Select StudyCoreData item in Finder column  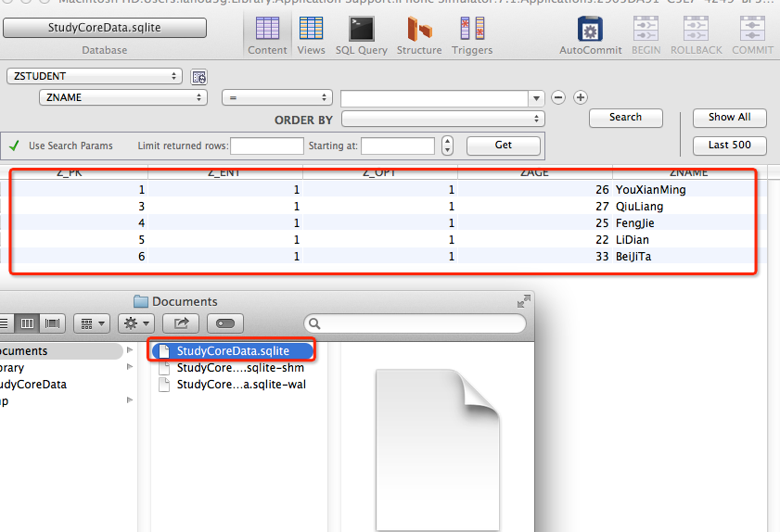pos(33,385)
